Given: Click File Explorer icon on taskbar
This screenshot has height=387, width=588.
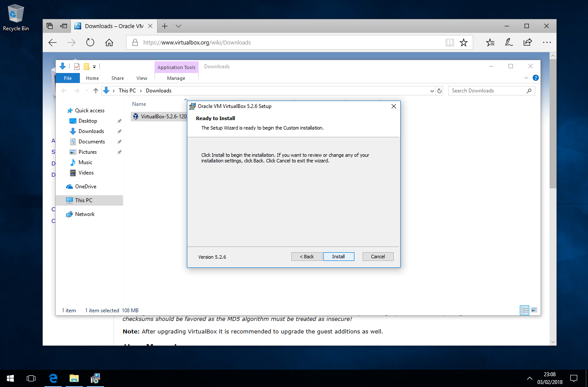Looking at the screenshot, I should 74,378.
